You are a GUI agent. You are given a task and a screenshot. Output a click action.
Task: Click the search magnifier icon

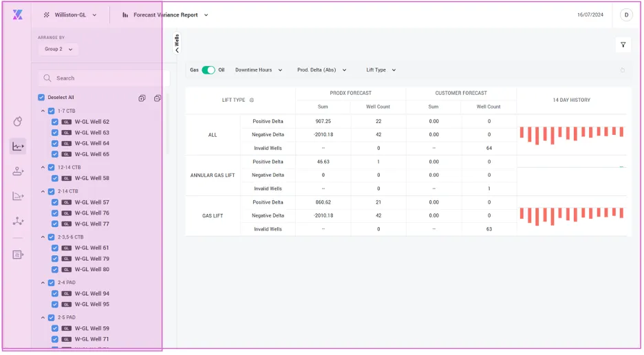(x=47, y=78)
